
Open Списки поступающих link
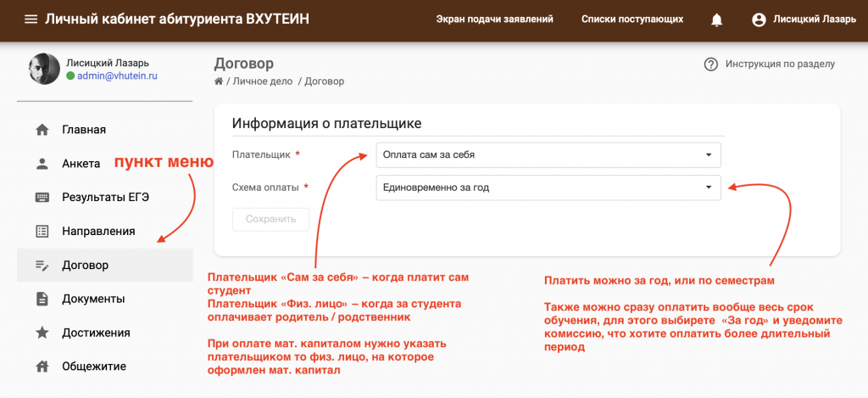click(x=632, y=20)
